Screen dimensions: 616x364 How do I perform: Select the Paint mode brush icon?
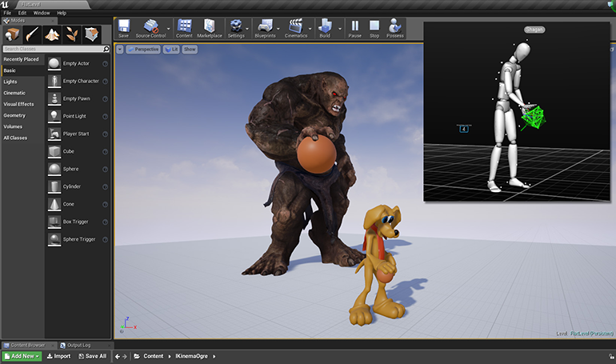point(33,34)
